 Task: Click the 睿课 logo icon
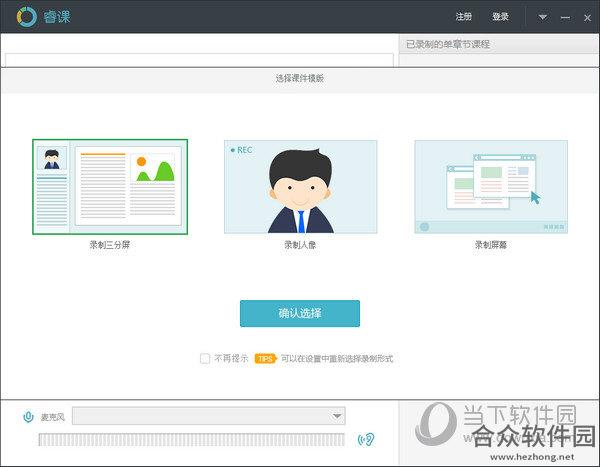26,17
